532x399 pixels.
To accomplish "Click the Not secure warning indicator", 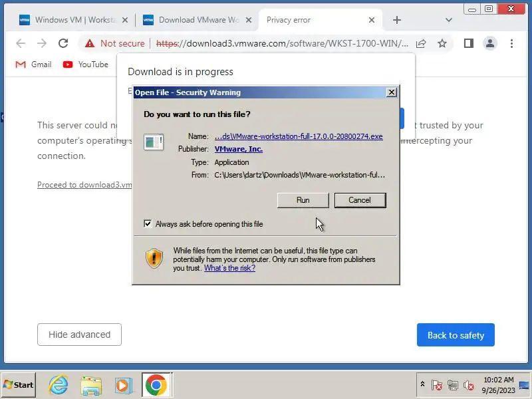I will pos(114,43).
